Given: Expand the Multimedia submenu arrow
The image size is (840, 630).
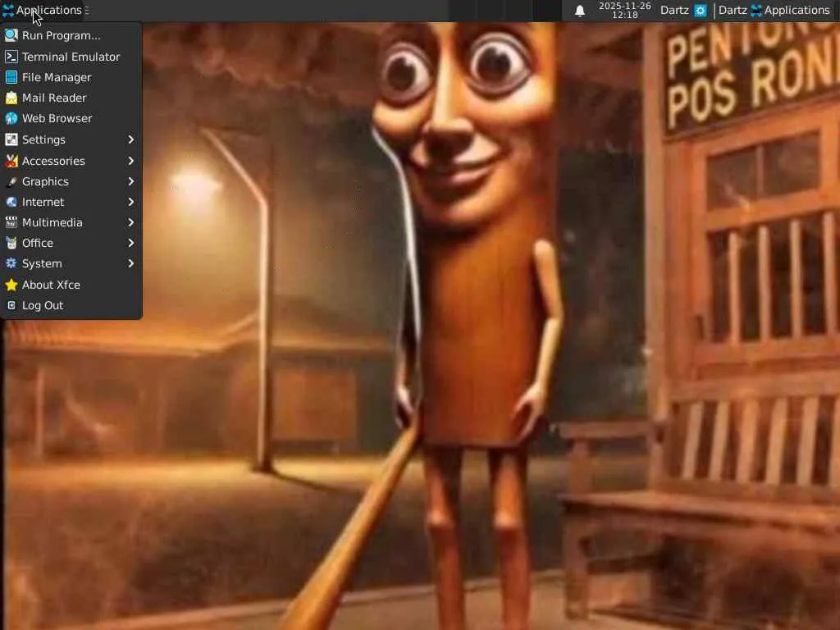Looking at the screenshot, I should 130,222.
